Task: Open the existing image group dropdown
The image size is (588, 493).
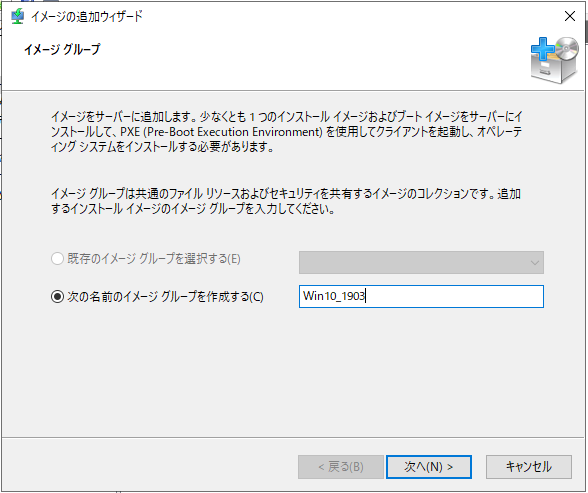Action: coord(421,262)
